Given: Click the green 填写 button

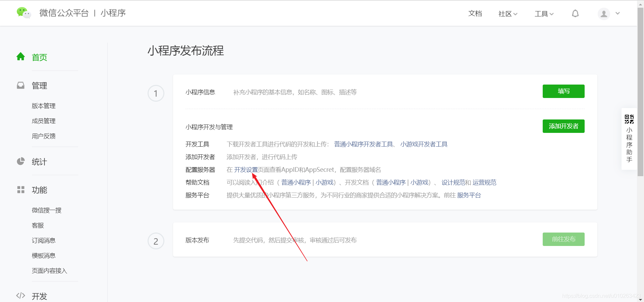Looking at the screenshot, I should (563, 91).
